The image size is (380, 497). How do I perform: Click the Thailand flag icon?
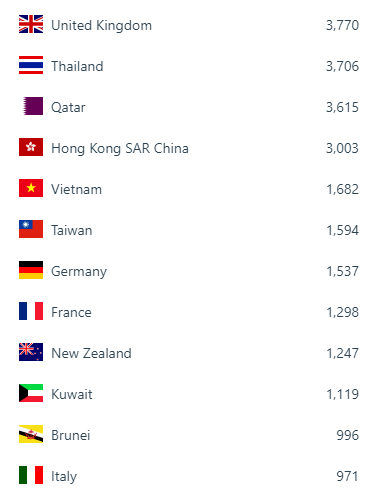(31, 65)
